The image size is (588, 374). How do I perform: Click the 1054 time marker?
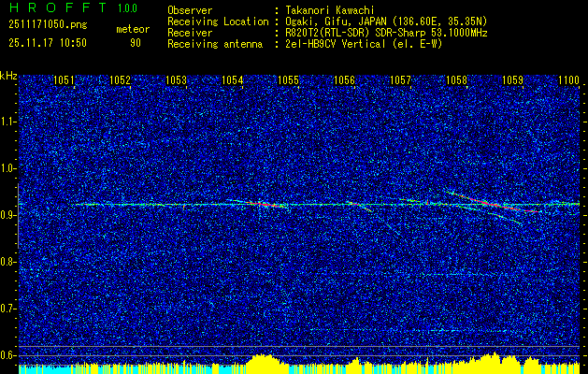[x=232, y=79]
